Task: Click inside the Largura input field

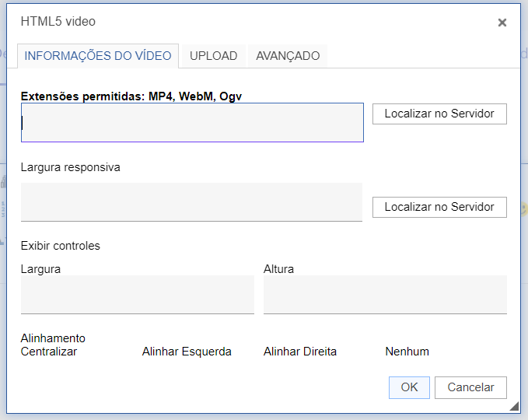Action: tap(138, 295)
